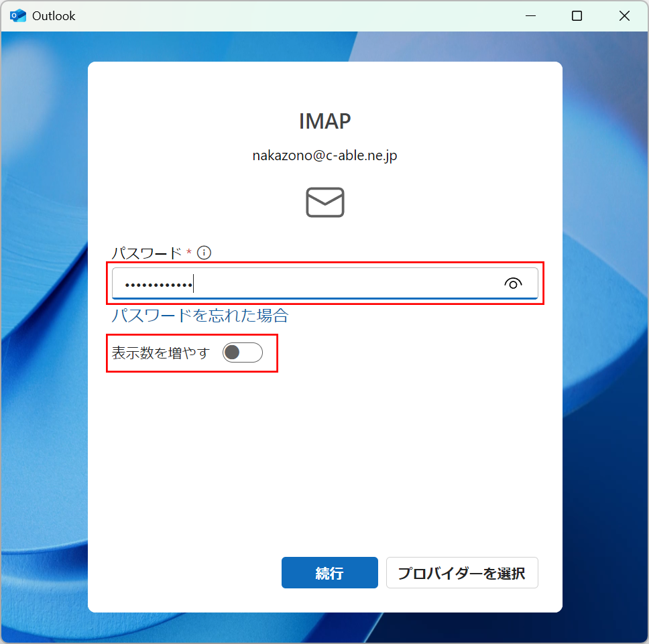This screenshot has height=644, width=649.
Task: Close the Outlook window
Action: pos(624,16)
